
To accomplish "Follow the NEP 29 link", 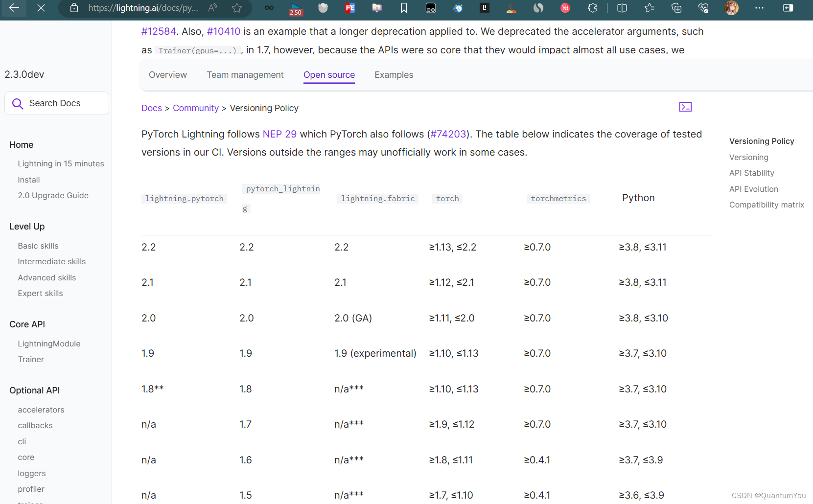I will coord(279,134).
